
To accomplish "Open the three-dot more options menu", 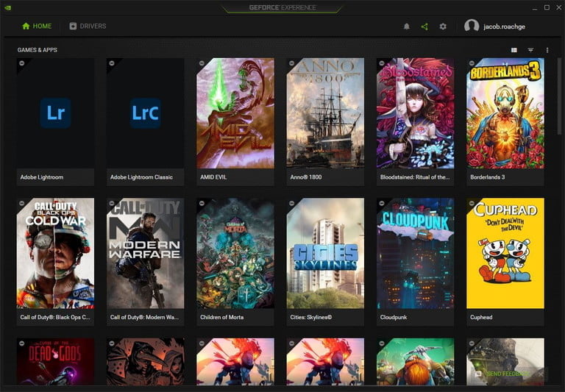I will [x=547, y=50].
